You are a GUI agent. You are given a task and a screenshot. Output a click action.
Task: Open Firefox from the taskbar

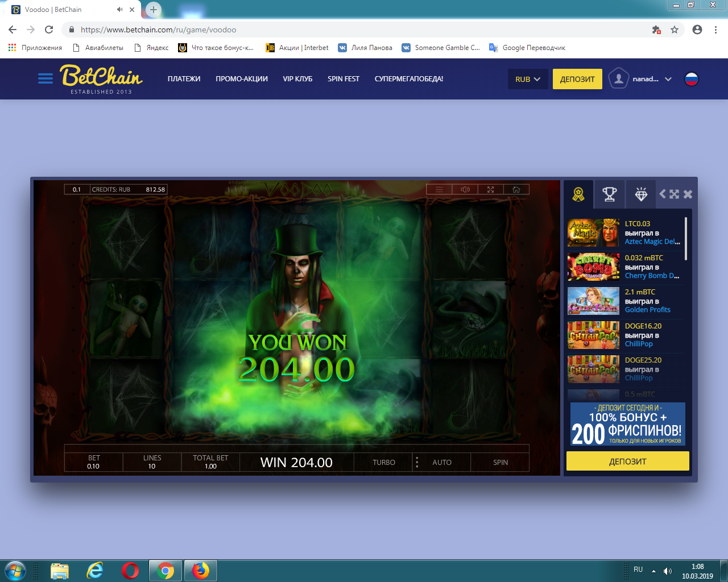coord(201,571)
